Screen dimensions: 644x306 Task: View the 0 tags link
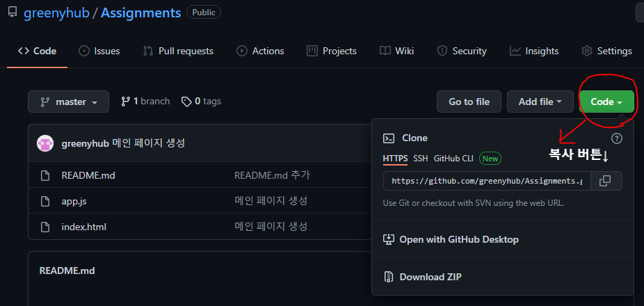(201, 101)
